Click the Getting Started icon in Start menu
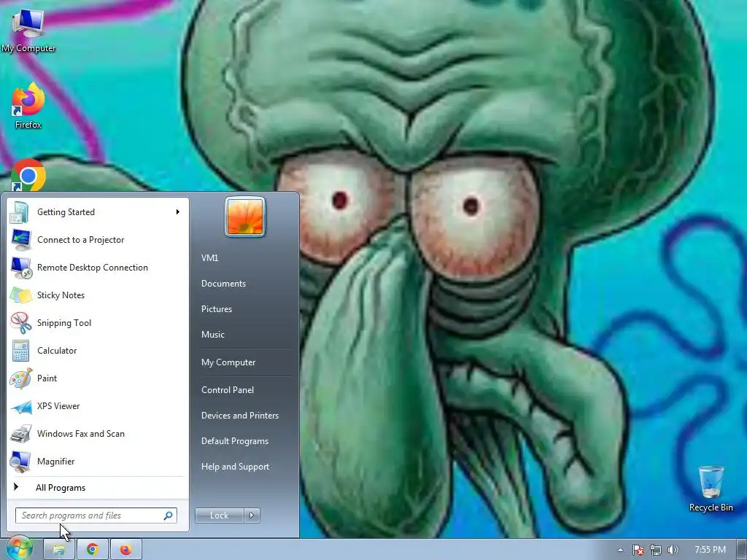The image size is (747, 560). [20, 212]
